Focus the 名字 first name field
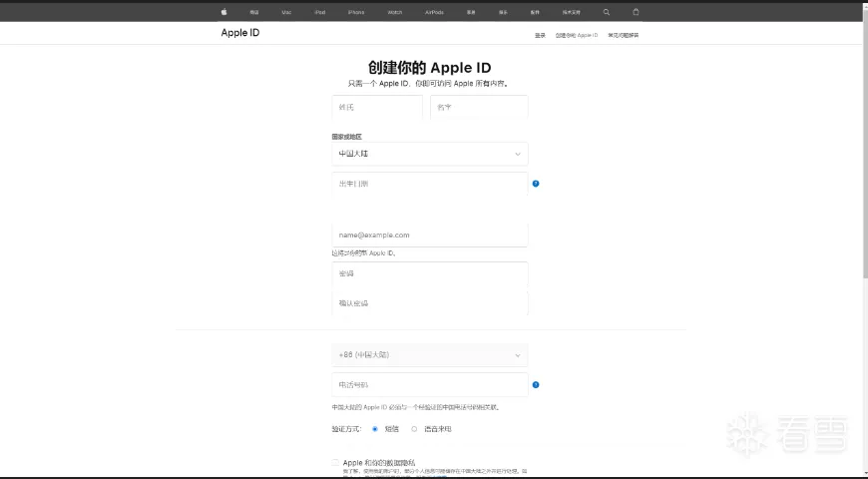The image size is (868, 479). 479,107
